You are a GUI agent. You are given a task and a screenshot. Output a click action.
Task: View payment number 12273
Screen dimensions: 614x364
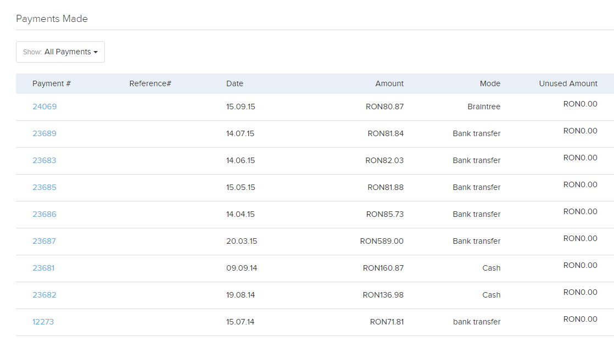pyautogui.click(x=43, y=322)
